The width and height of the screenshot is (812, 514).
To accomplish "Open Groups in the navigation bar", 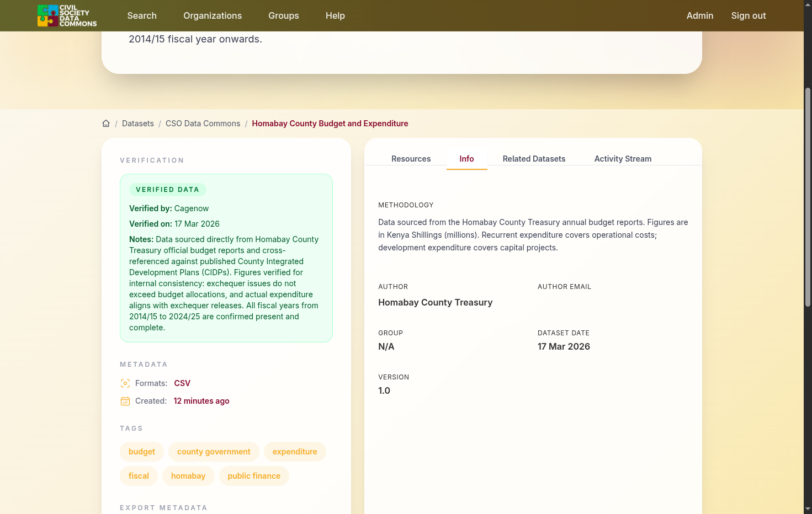I will coord(284,15).
